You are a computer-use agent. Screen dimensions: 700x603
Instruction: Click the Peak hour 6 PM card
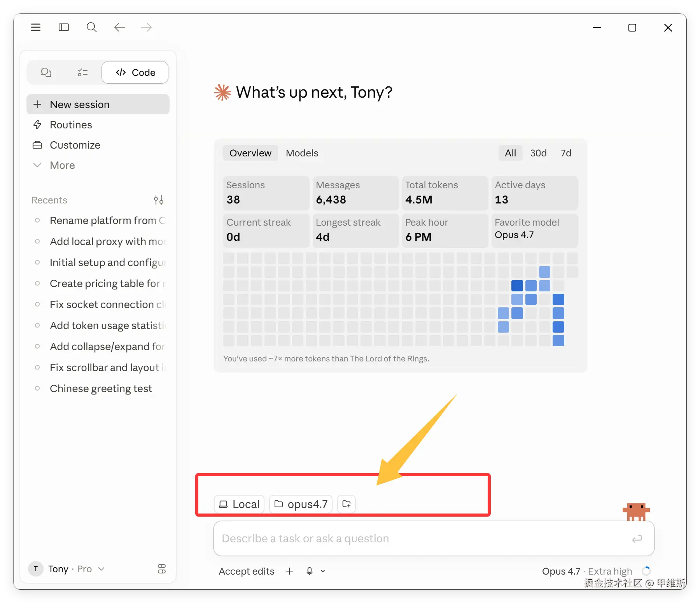(445, 230)
